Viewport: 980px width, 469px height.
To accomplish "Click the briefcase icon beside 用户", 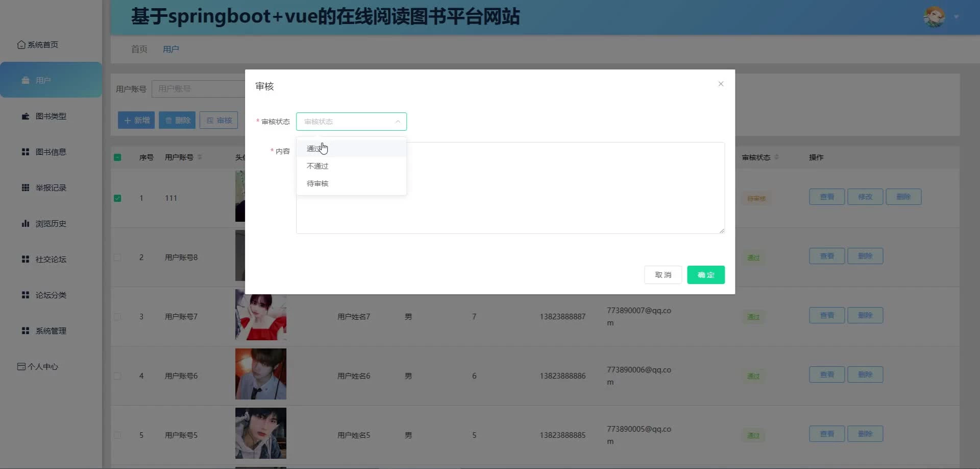I will [26, 80].
